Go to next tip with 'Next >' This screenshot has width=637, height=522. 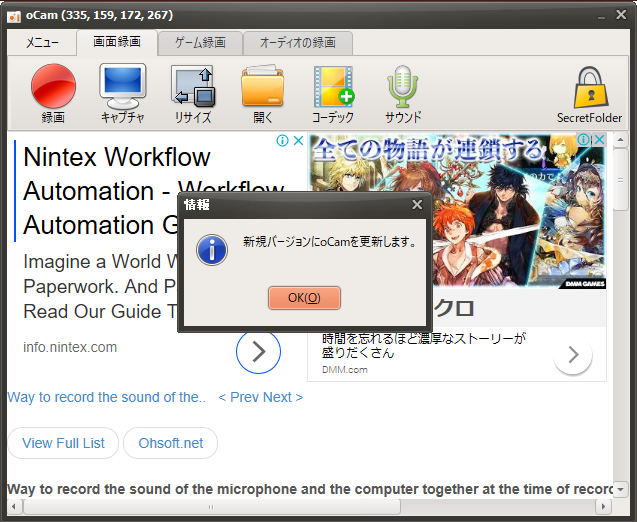point(283,397)
